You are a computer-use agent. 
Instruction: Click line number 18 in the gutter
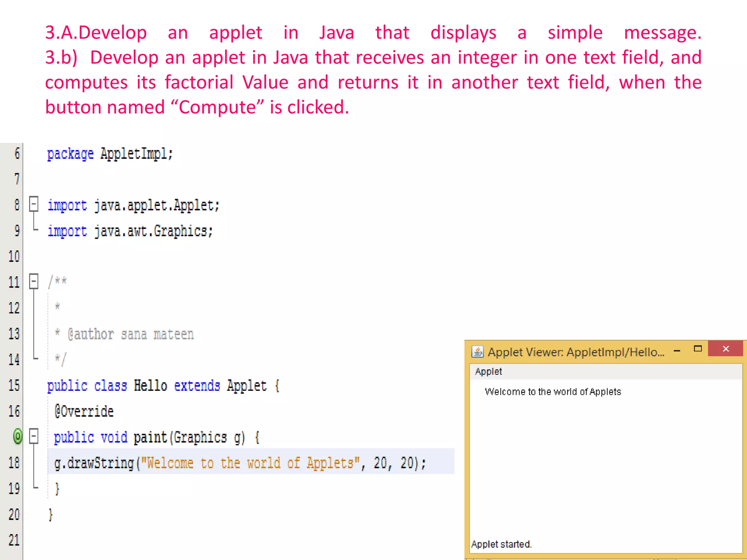click(14, 463)
